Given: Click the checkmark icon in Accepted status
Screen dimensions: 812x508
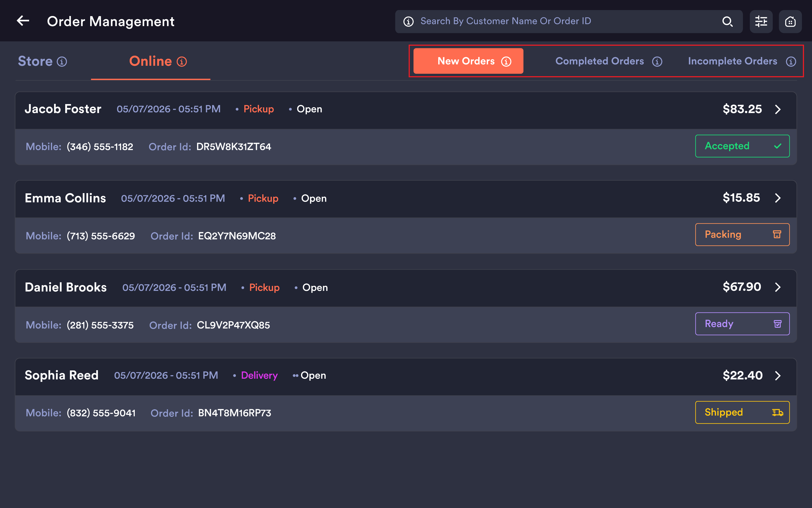Looking at the screenshot, I should point(777,146).
